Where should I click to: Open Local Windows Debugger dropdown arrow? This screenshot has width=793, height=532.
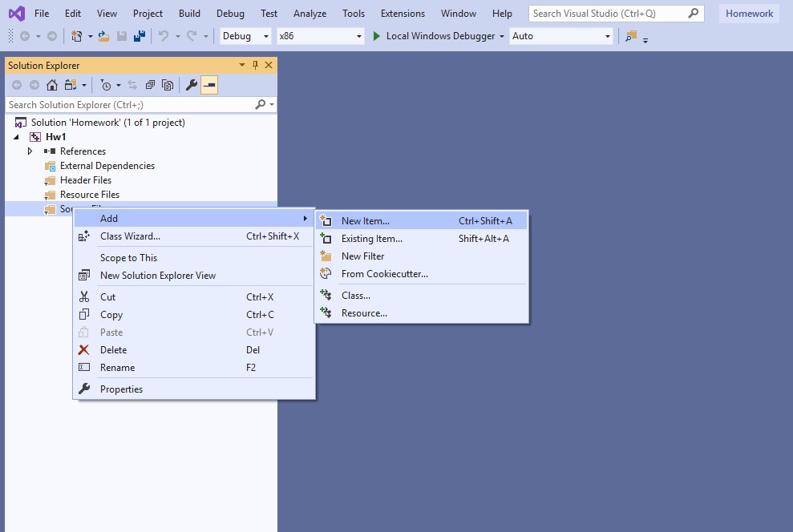click(x=502, y=36)
